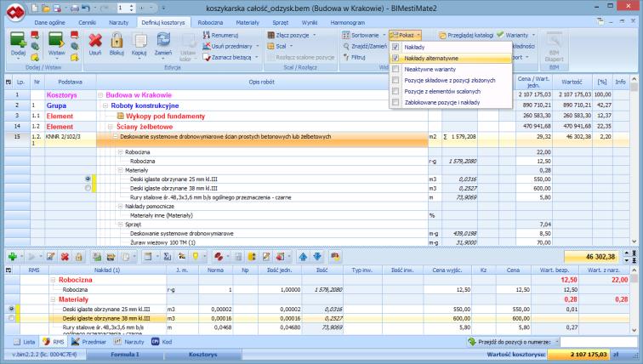Open the Zaznacz bieżącą dropdown arrow

pyautogui.click(x=256, y=57)
